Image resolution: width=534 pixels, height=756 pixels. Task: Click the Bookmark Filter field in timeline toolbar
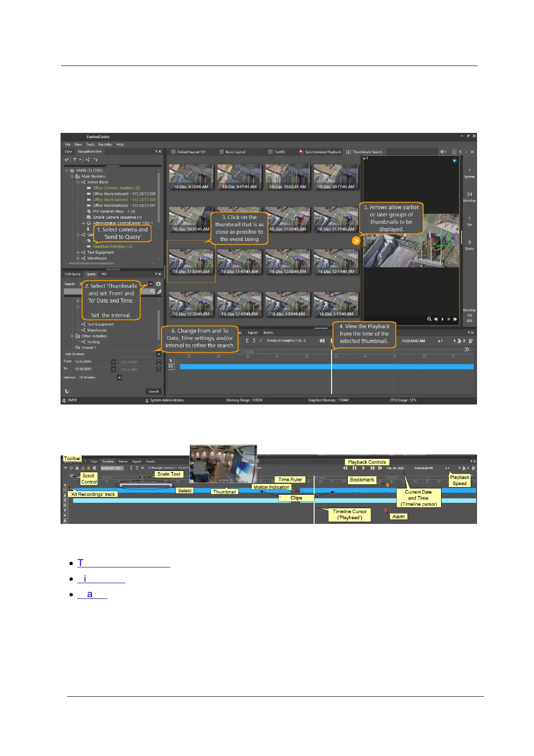(112, 468)
